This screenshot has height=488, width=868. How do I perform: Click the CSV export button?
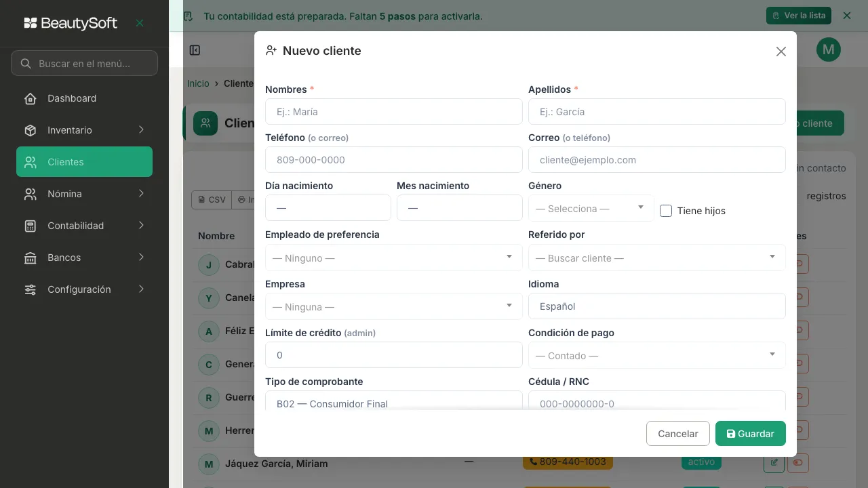click(210, 200)
